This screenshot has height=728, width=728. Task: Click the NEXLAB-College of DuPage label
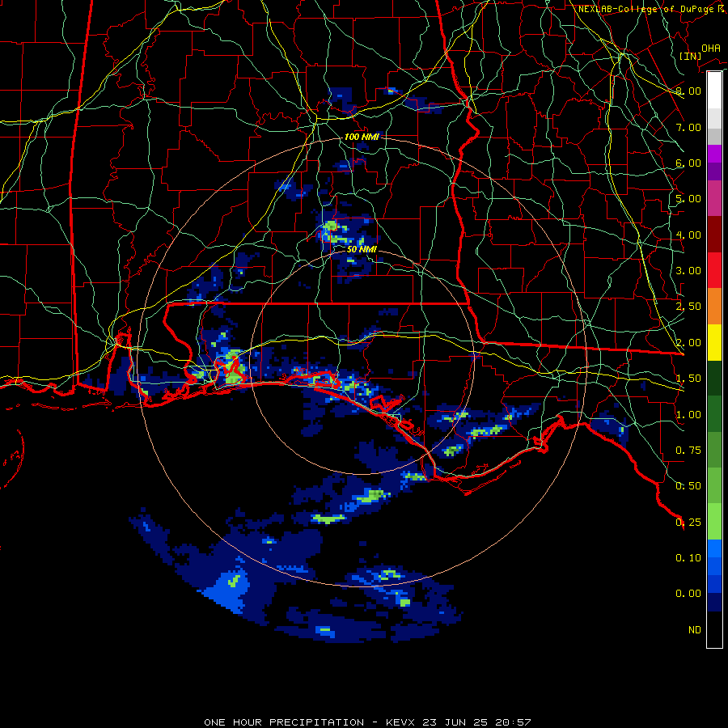point(652,9)
